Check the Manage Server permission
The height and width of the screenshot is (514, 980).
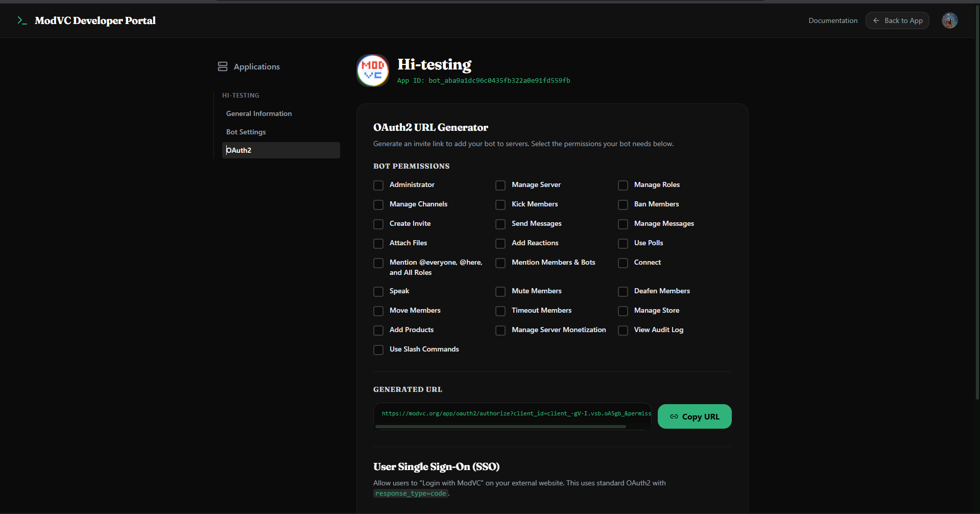click(x=500, y=185)
